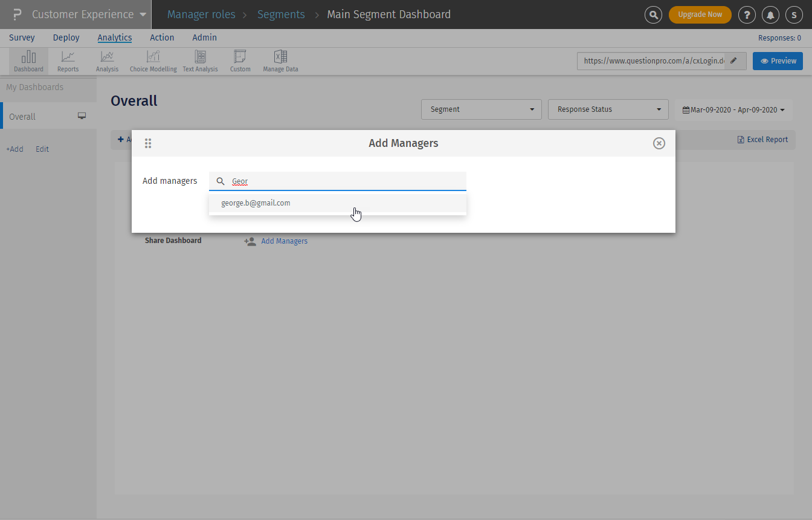This screenshot has height=520, width=812.
Task: Click the search magnifier in header
Action: (653, 15)
